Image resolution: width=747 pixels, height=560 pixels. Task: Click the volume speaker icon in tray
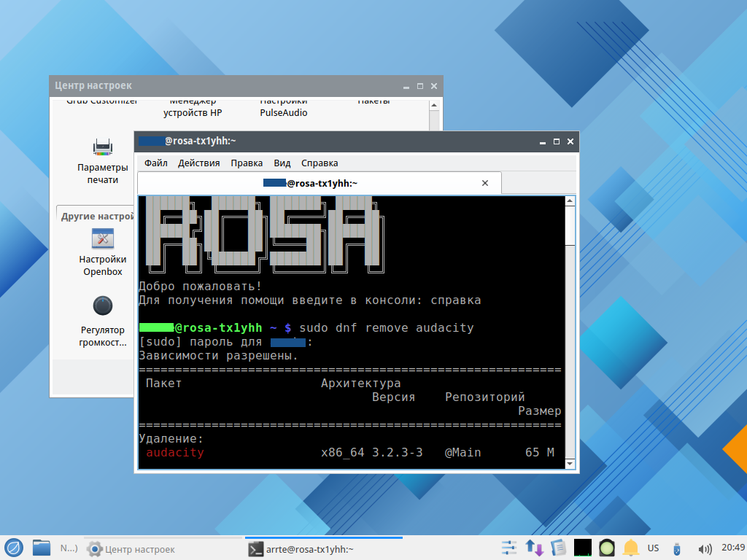tap(705, 548)
